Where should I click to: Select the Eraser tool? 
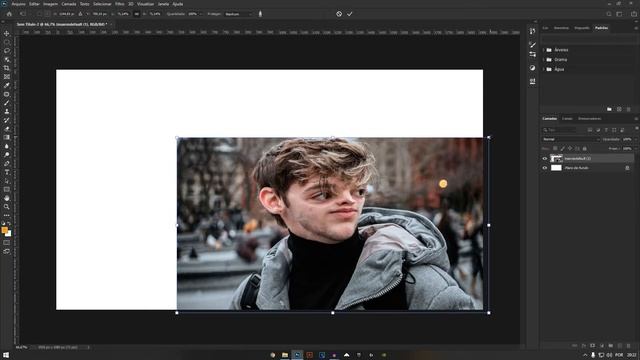(x=7, y=129)
